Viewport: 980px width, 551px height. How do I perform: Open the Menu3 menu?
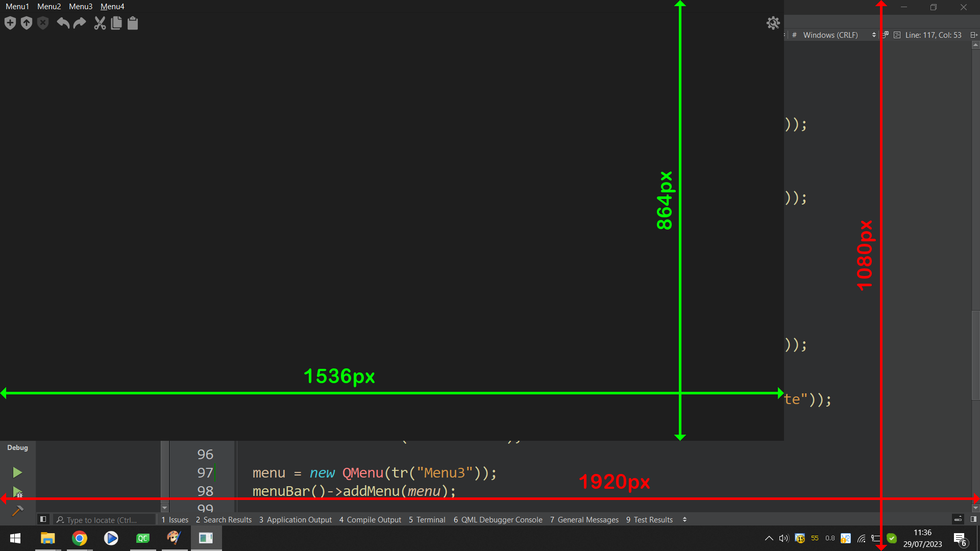pyautogui.click(x=81, y=7)
